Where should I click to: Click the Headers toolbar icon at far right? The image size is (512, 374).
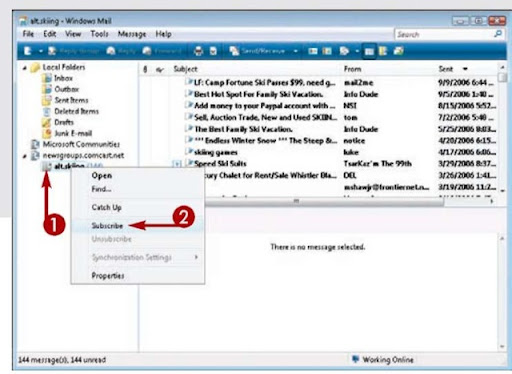[398, 51]
